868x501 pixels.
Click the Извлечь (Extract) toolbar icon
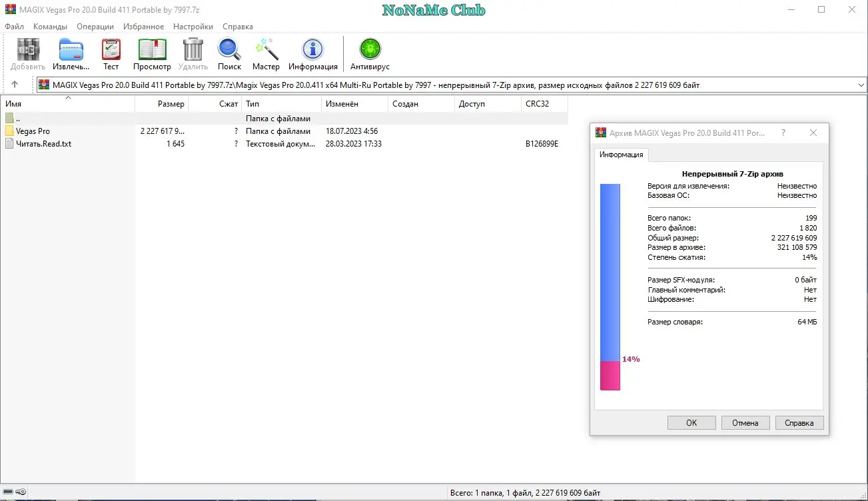click(71, 50)
